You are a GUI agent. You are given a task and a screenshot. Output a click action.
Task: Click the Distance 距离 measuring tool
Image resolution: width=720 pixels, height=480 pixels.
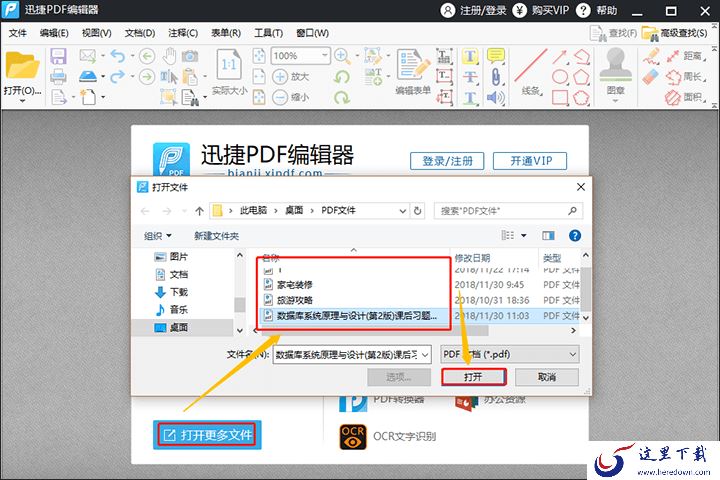tap(685, 56)
